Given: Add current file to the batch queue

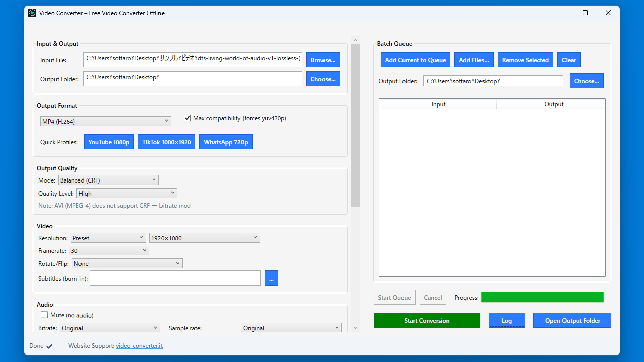Looking at the screenshot, I should (415, 60).
